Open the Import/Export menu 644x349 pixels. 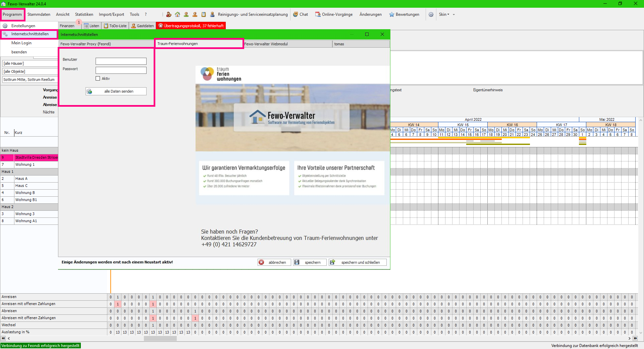[x=111, y=14]
